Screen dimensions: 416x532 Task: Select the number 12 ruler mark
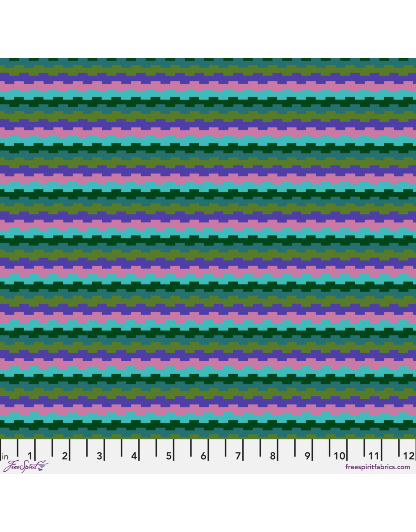pos(408,456)
